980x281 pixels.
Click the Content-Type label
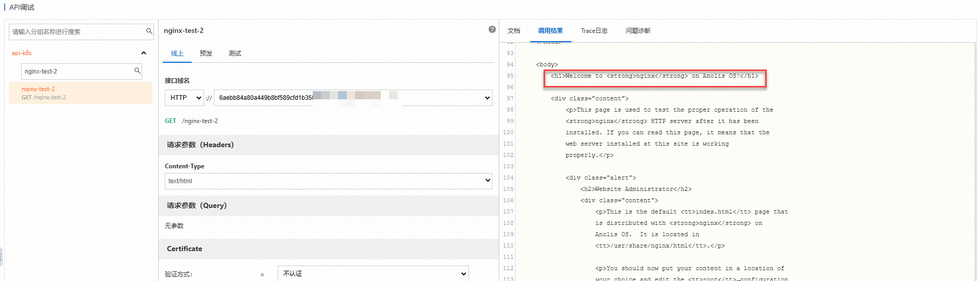(x=184, y=166)
